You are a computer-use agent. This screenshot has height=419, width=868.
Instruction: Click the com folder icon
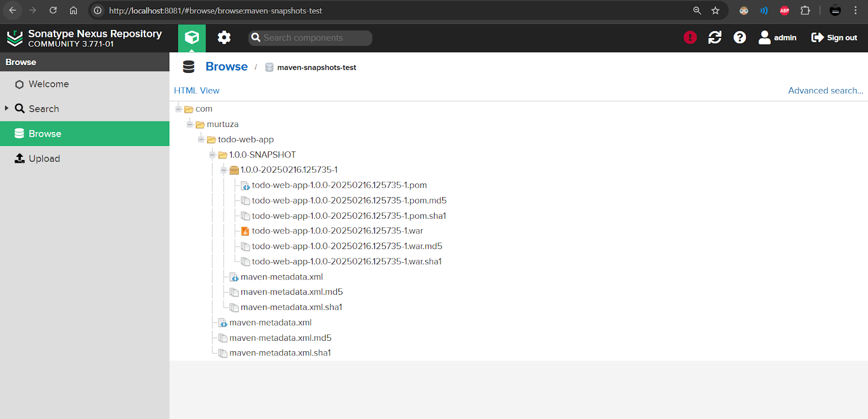pos(189,110)
